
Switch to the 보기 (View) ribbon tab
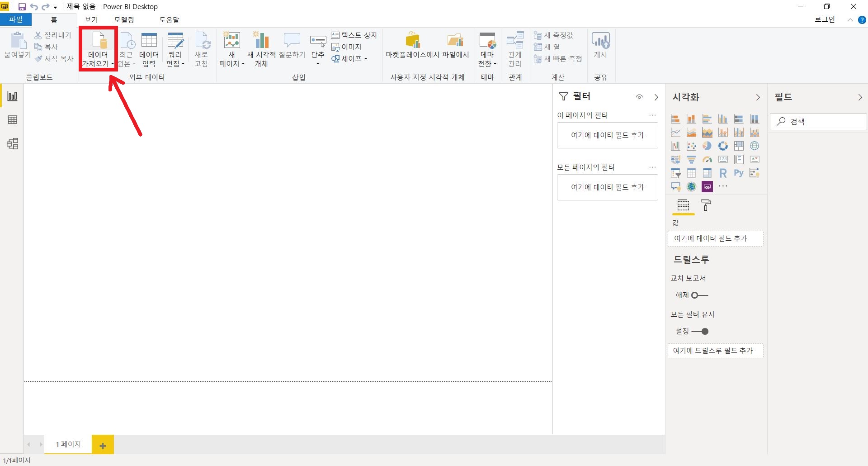coord(91,20)
